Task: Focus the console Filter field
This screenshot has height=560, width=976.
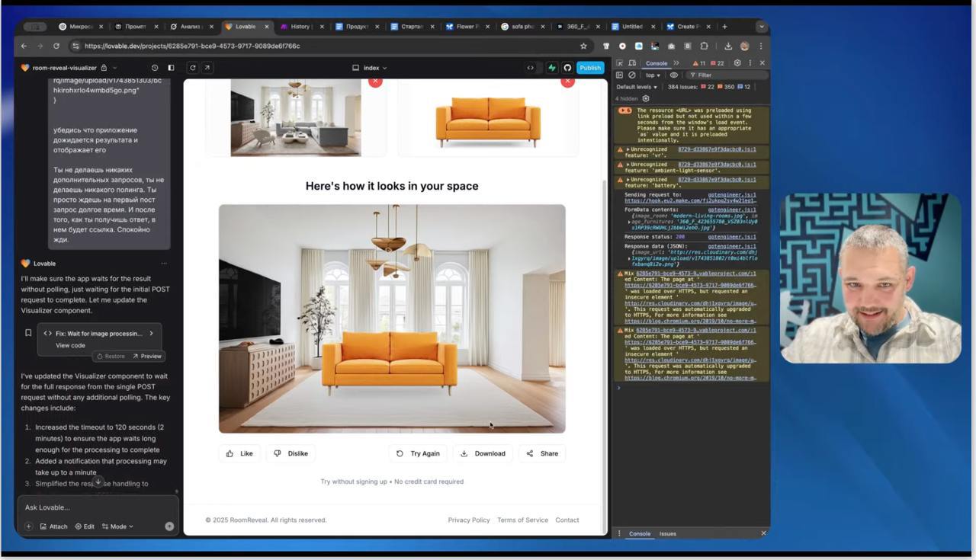Action: click(726, 75)
